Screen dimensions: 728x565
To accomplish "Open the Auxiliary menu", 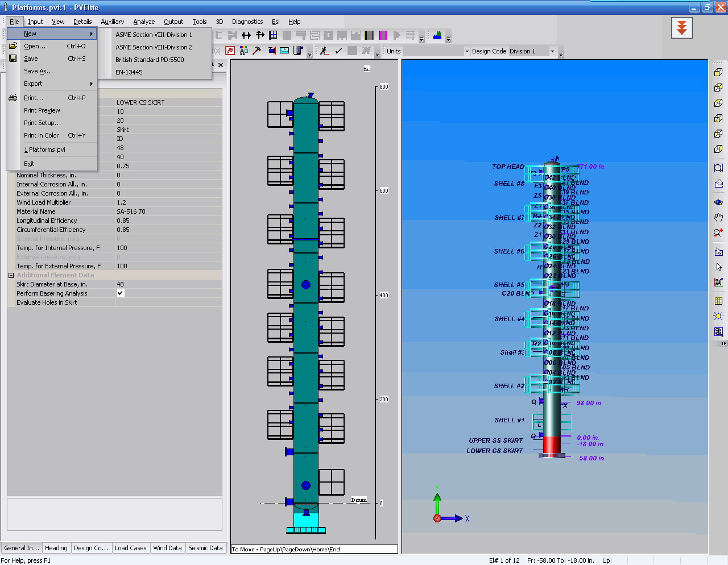I will (113, 22).
